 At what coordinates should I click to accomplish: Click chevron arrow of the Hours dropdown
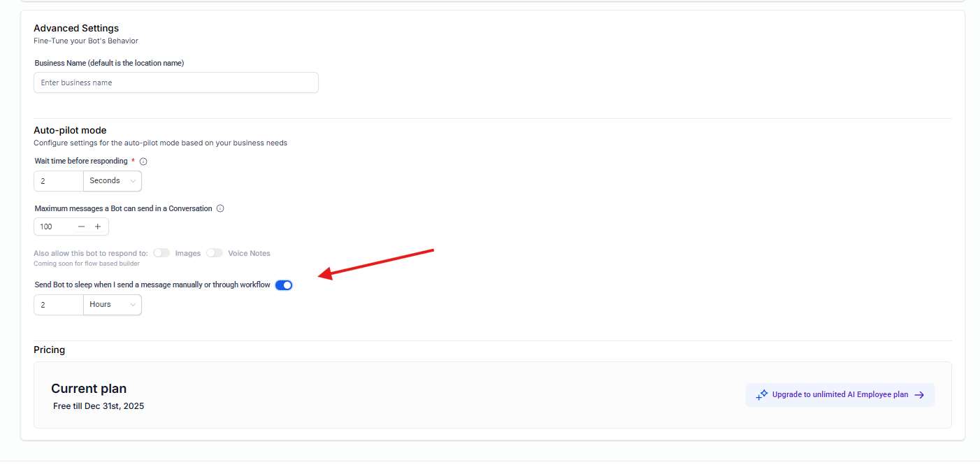click(x=133, y=305)
